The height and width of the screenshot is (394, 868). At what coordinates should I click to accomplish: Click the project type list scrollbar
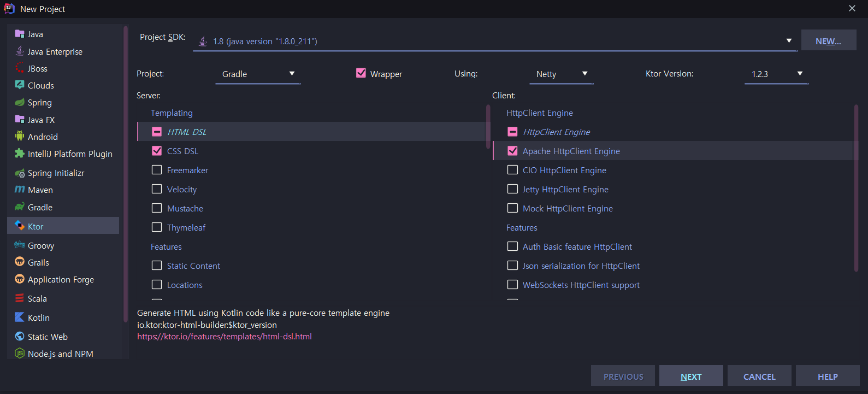126,175
